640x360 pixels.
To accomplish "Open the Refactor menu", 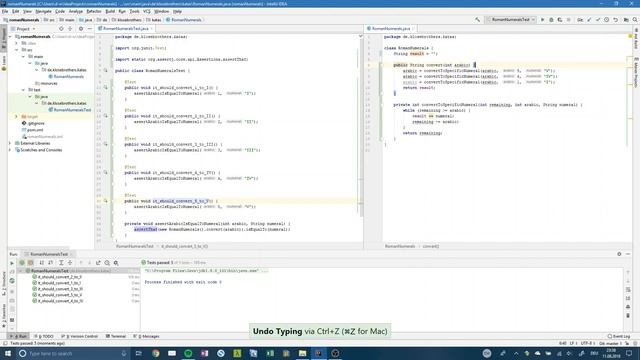I will tap(94, 11).
